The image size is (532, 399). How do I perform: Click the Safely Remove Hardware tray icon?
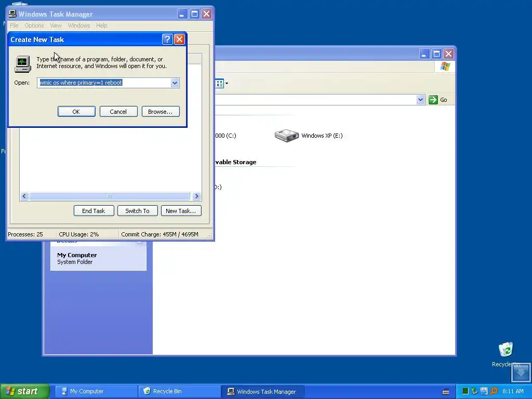[475, 391]
